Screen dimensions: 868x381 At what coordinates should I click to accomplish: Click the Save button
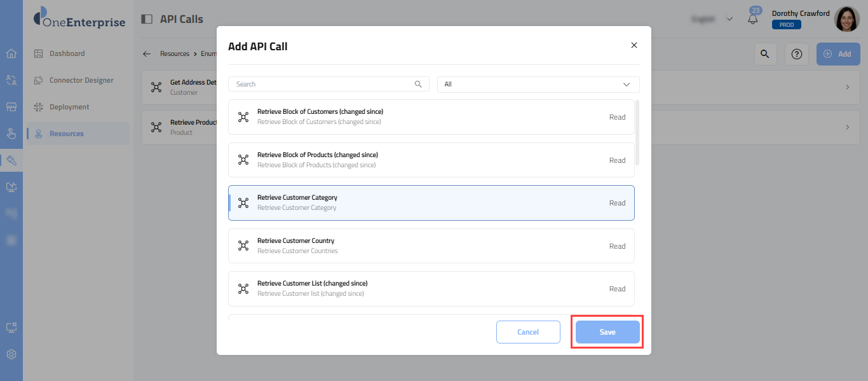[607, 332]
